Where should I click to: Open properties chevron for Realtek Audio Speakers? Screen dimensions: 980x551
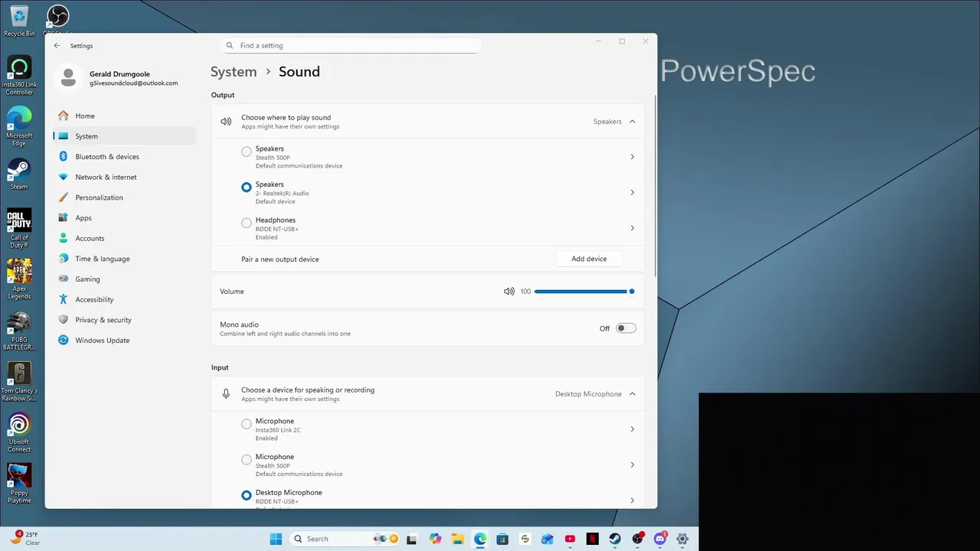632,192
